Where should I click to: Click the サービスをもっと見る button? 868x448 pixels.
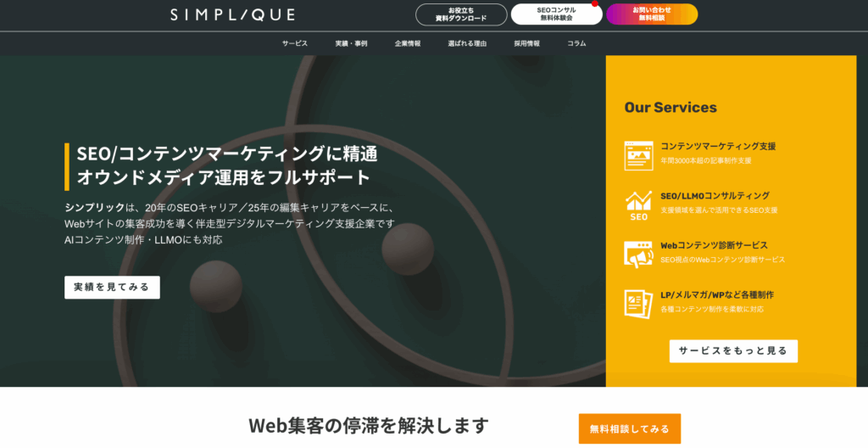(733, 351)
